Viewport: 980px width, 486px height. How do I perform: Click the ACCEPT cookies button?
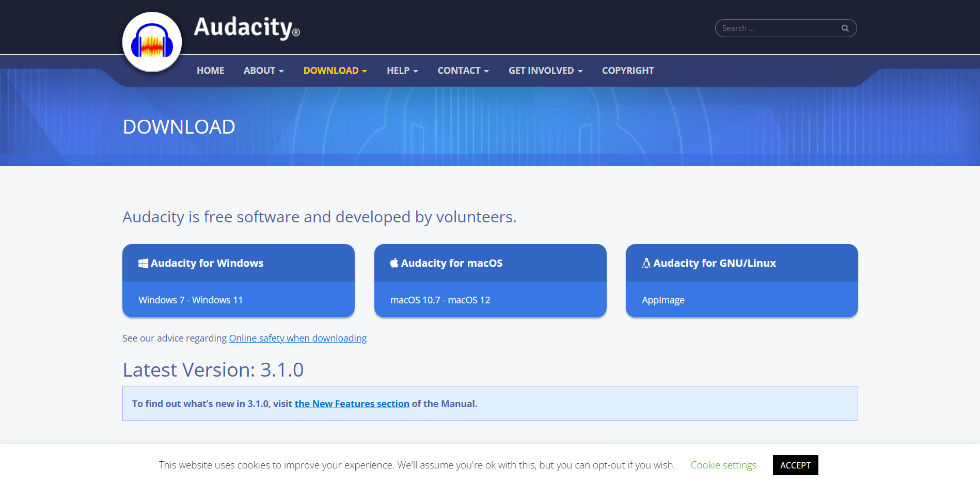[x=796, y=465]
